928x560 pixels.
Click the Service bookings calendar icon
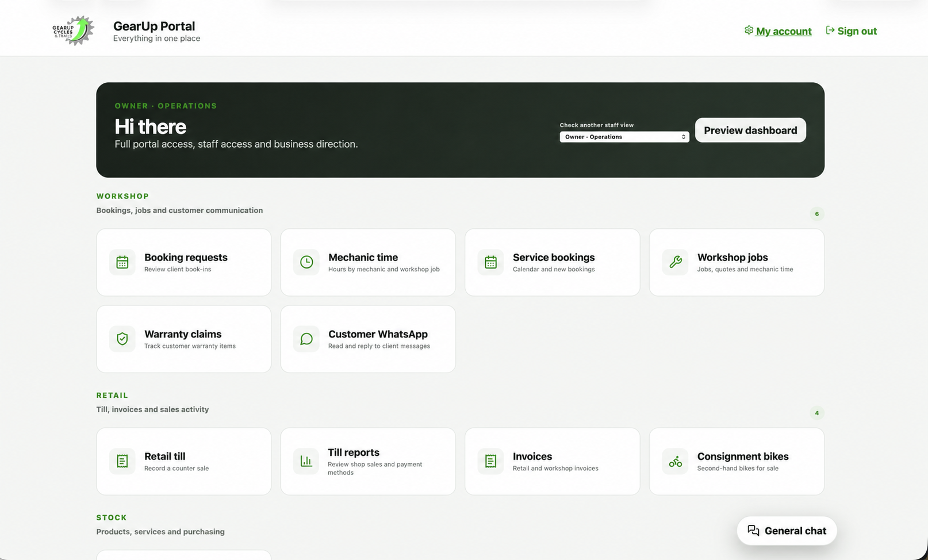pos(490,262)
